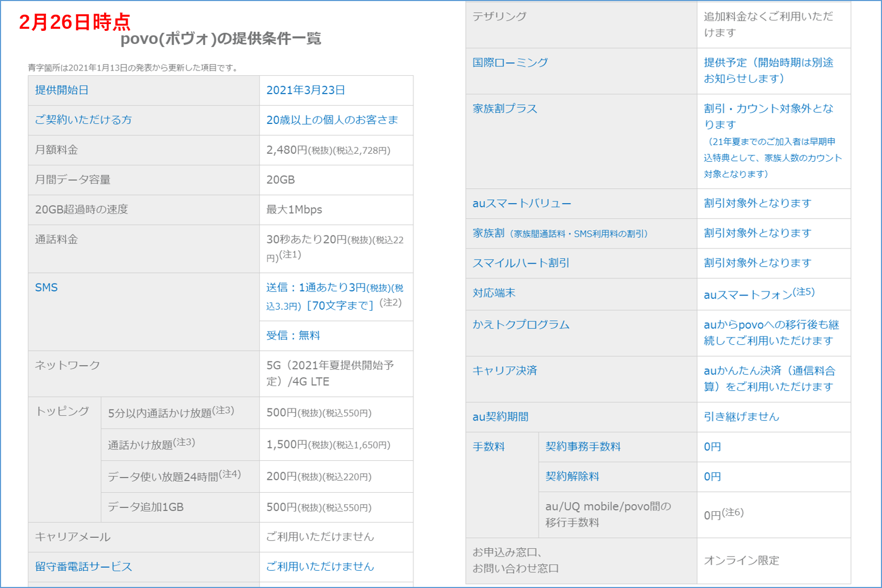This screenshot has width=882, height=588.
Task: Click '家族割（家族間通話料・SMS利用料の割引）' label
Action: tap(560, 233)
